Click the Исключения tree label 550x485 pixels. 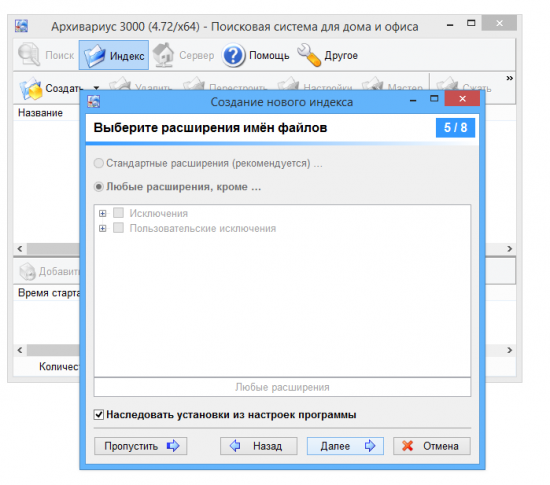159,213
